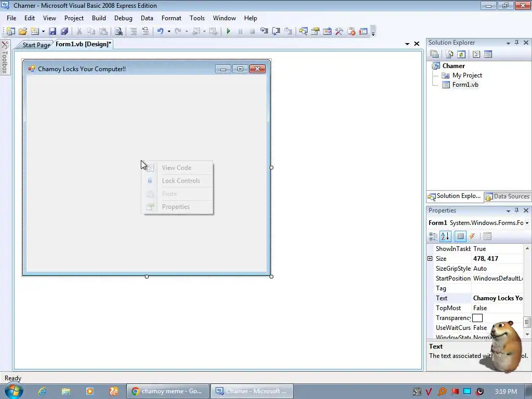Viewport: 532px width, 399px height.
Task: Open Internet Explorer from the taskbar
Action: pyautogui.click(x=42, y=391)
